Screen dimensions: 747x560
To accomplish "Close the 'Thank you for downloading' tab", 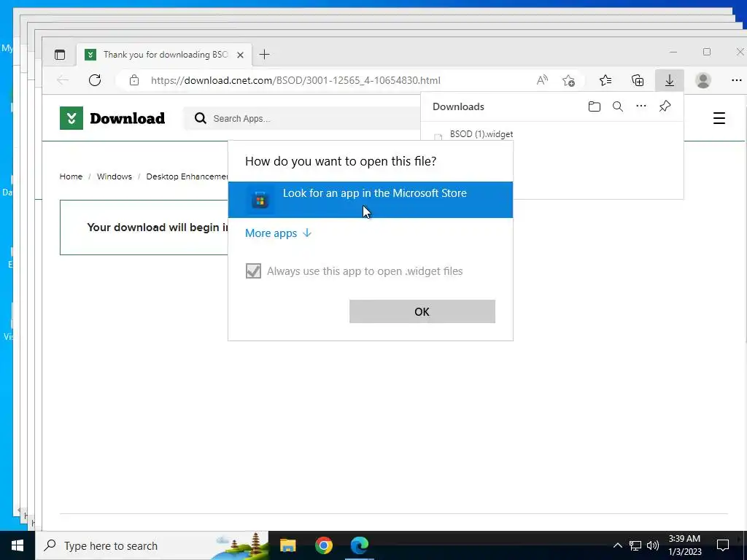I will [241, 55].
